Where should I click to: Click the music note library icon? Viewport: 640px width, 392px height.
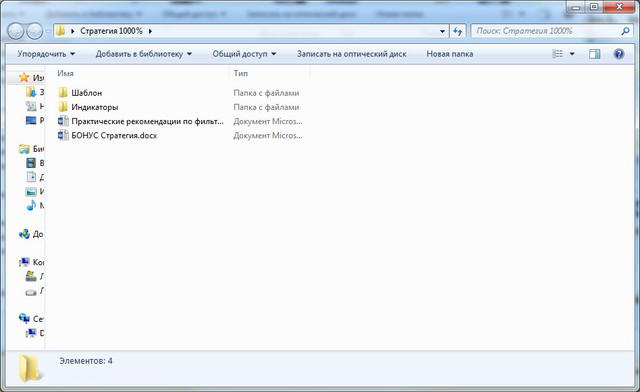tap(31, 205)
